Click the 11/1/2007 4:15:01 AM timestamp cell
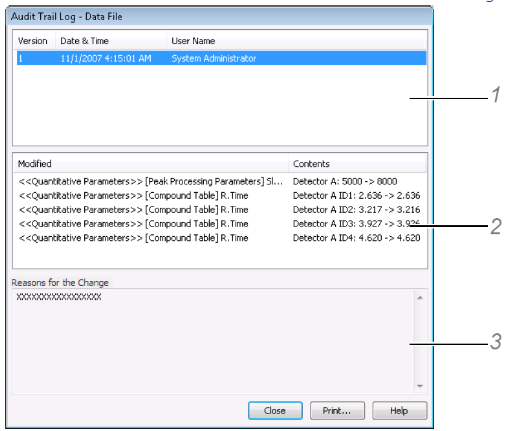The image size is (517, 431). pos(106,58)
